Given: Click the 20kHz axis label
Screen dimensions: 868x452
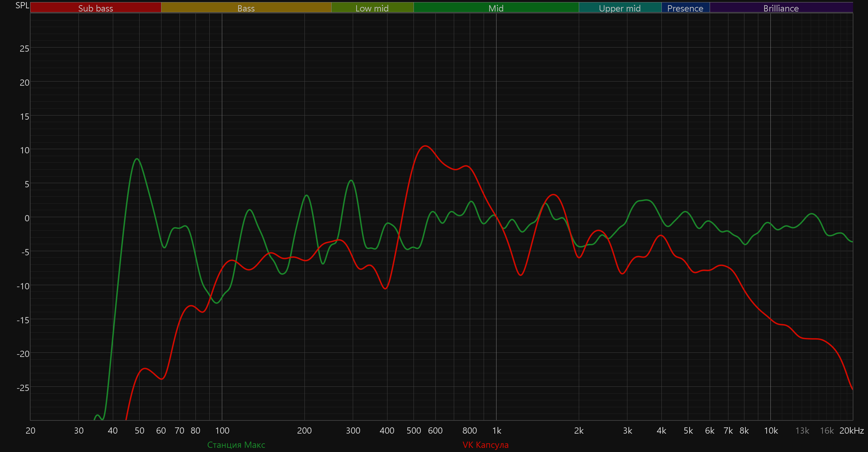Looking at the screenshot, I should click(851, 430).
